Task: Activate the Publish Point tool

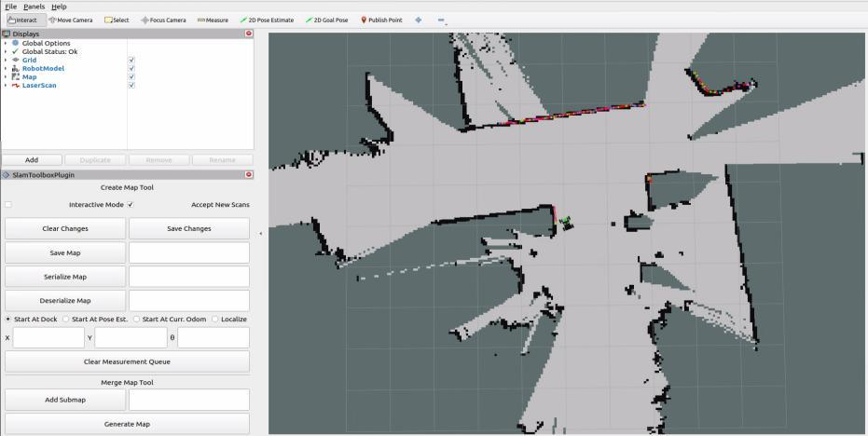Action: (x=381, y=20)
